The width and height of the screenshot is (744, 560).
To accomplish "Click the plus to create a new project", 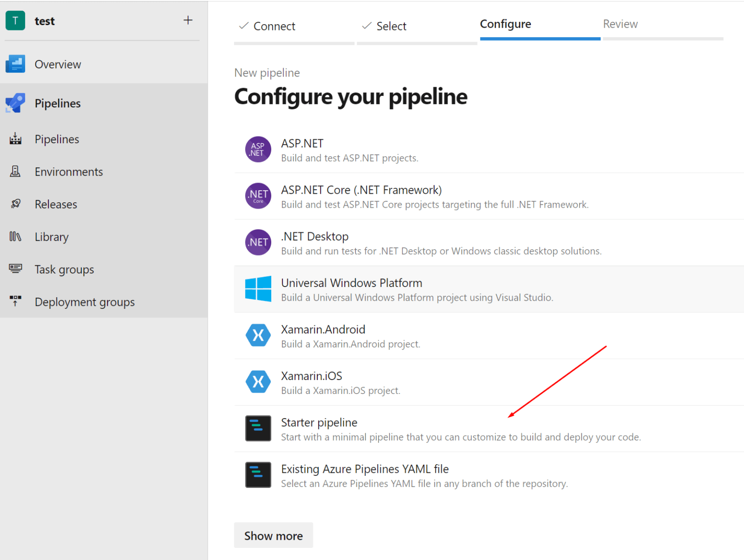I will [187, 20].
